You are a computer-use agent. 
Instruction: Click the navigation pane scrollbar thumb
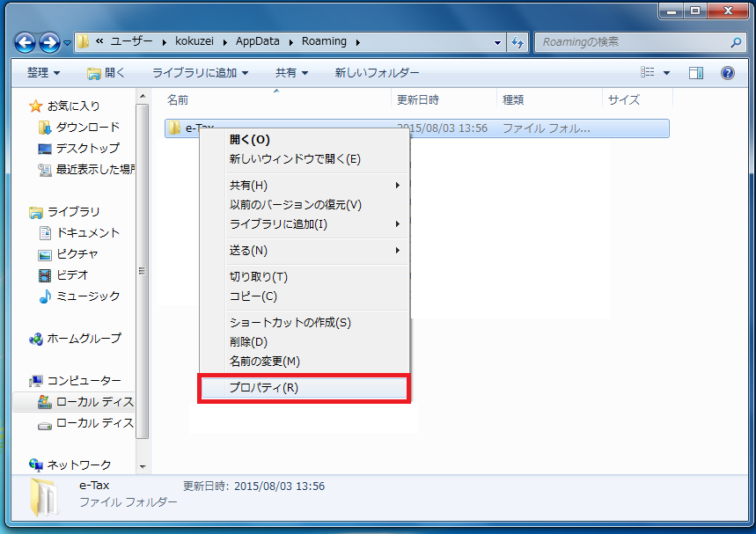tap(143, 271)
